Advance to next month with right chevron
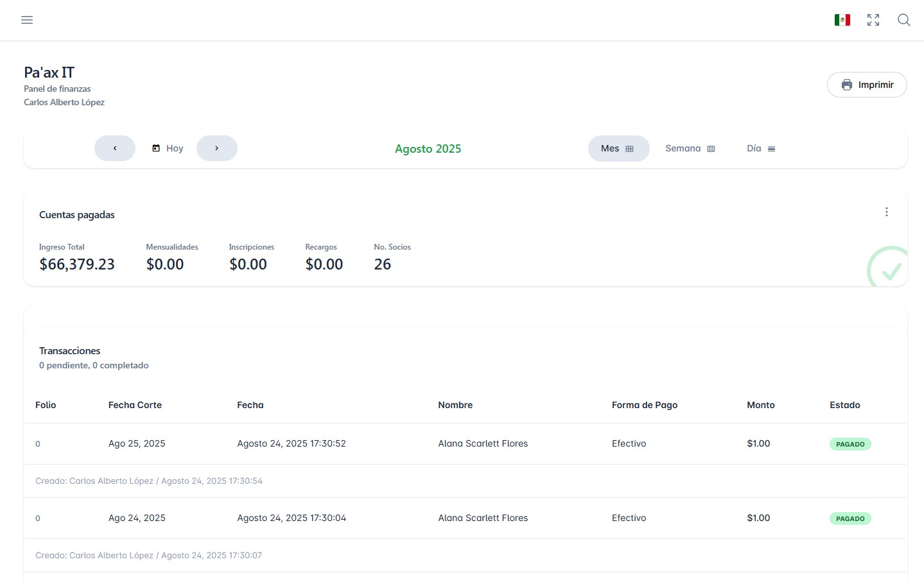 coord(216,148)
